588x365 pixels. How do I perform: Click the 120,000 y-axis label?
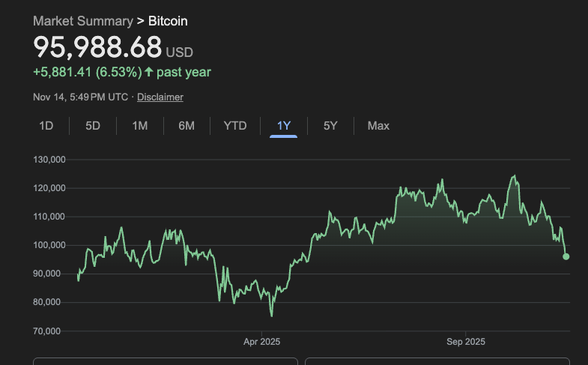(x=49, y=188)
